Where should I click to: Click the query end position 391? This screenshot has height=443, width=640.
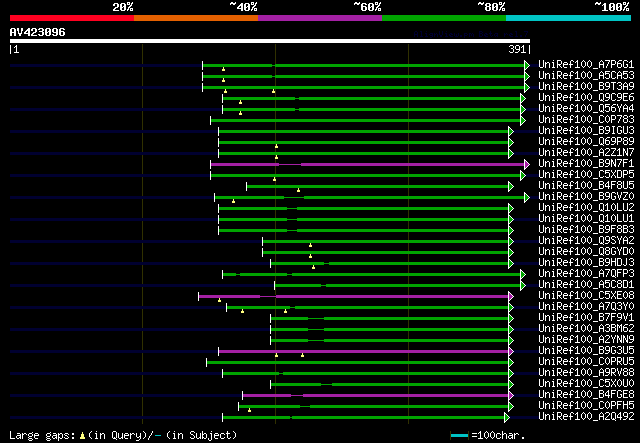pos(517,49)
